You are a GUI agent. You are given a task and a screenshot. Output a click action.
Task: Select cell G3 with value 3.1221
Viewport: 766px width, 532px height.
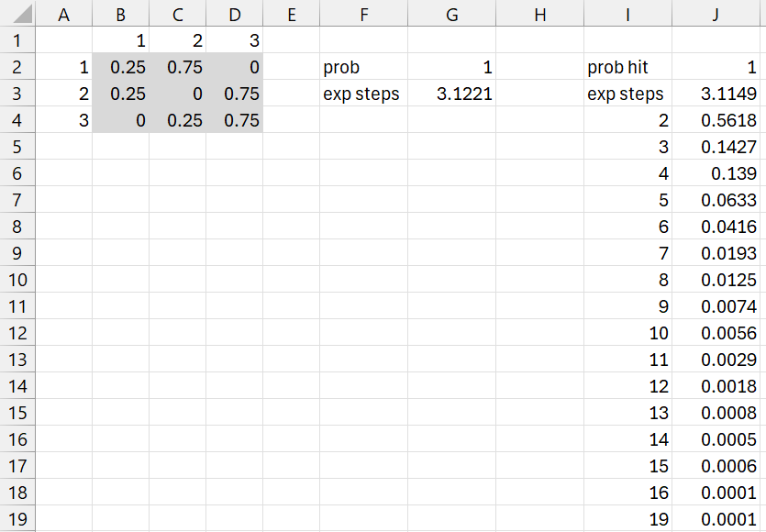coord(452,93)
